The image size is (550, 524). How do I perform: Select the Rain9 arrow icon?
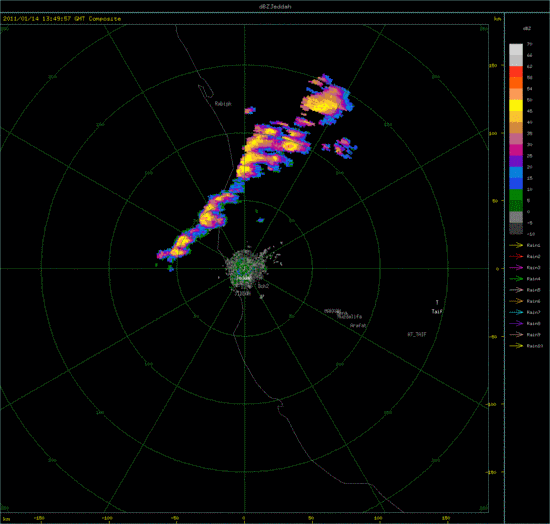tap(516, 335)
